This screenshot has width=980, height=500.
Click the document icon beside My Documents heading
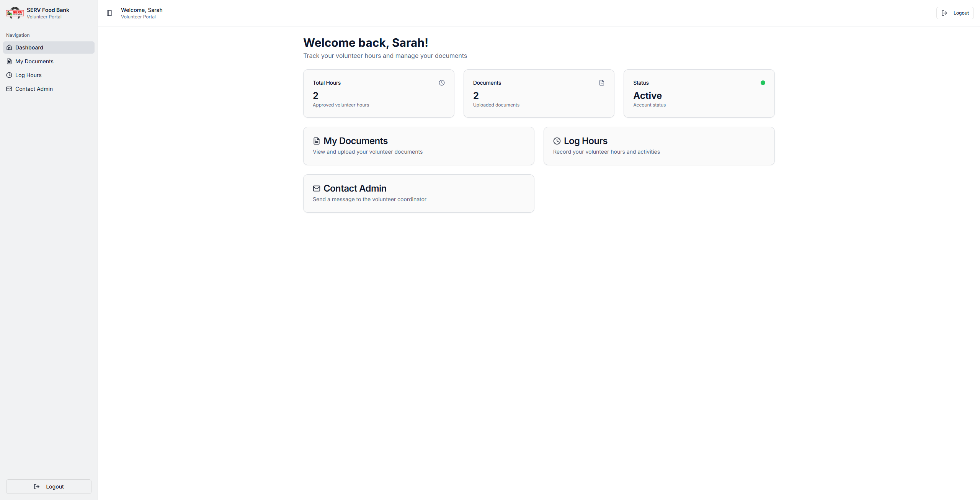point(316,141)
